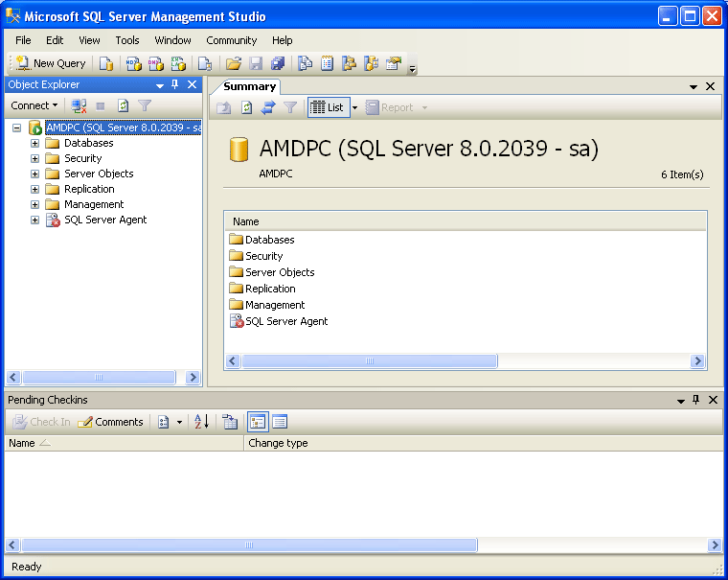Expand the Databases node in Object Explorer
Screen dimensions: 728x580
tap(34, 143)
